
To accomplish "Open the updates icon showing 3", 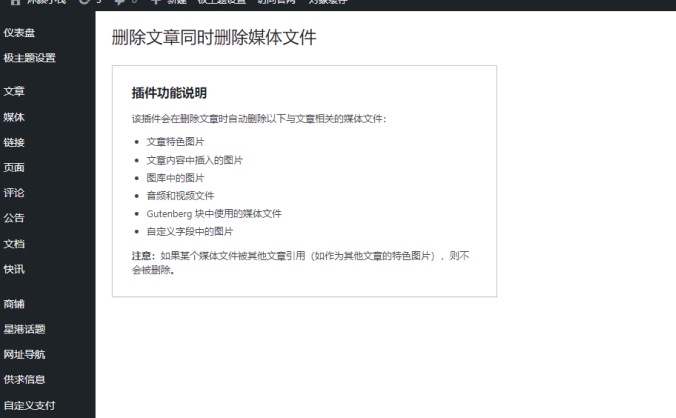I will point(84,3).
